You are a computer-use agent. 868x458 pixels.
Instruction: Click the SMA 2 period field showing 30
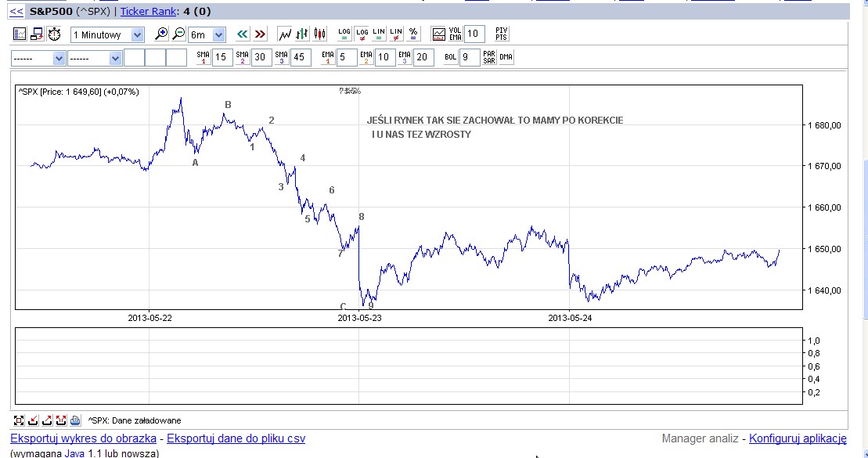(261, 57)
